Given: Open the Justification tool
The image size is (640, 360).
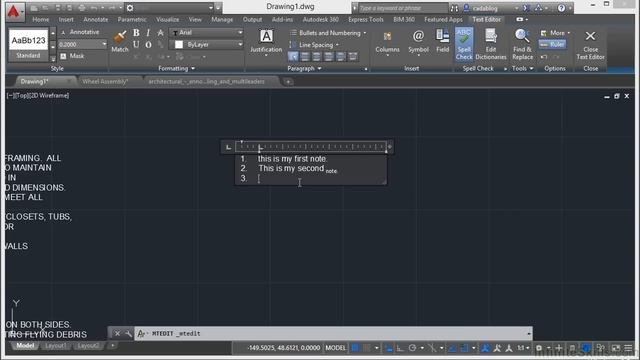Looking at the screenshot, I should (x=266, y=41).
